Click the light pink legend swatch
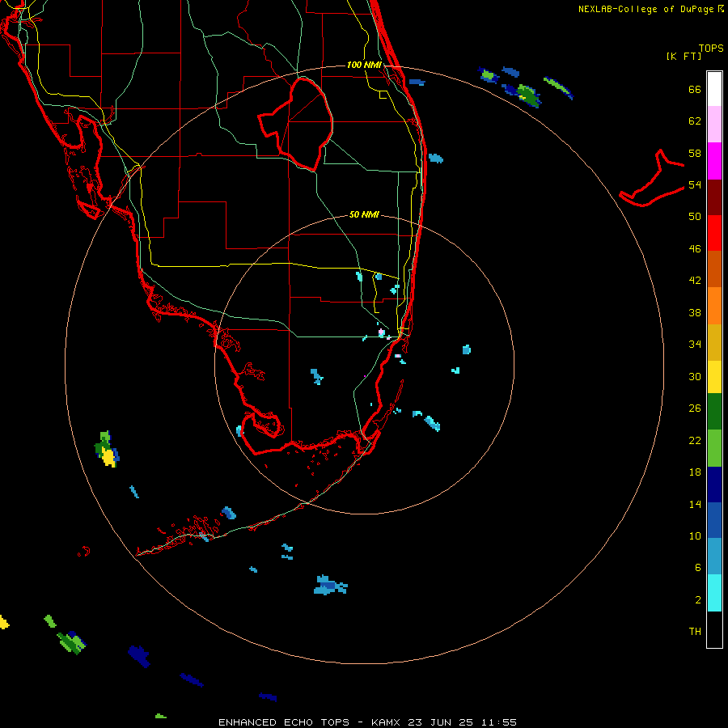The image size is (728, 728). tap(714, 125)
